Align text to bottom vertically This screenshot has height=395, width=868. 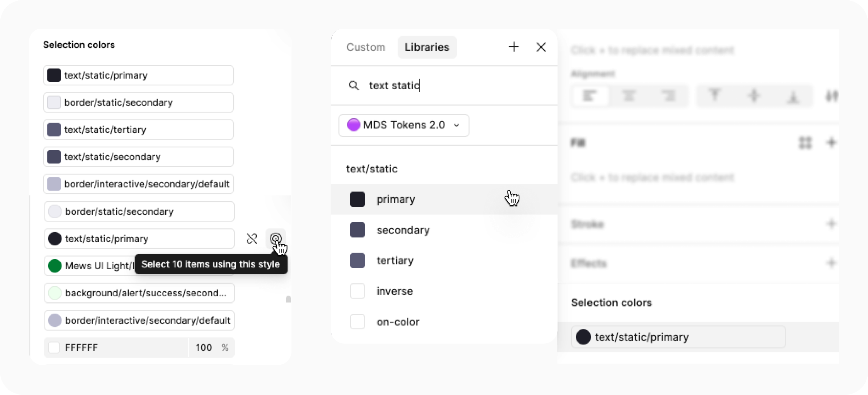click(793, 96)
